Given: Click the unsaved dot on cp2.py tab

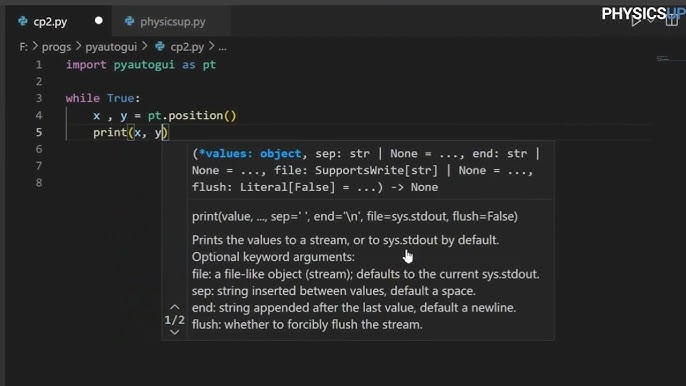Looking at the screenshot, I should point(99,21).
